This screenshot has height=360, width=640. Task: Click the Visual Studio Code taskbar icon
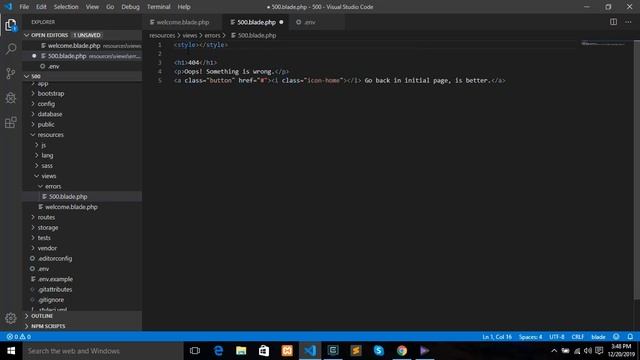click(310, 351)
